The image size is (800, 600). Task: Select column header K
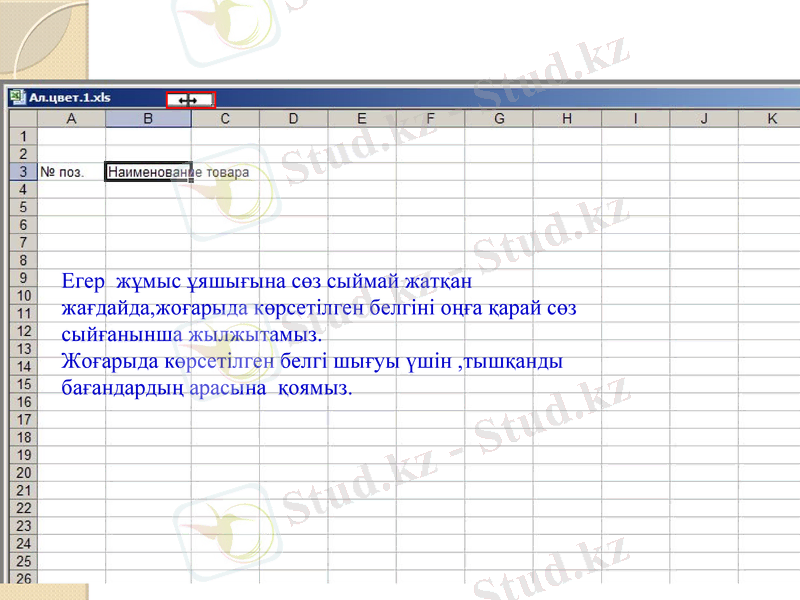[770, 117]
